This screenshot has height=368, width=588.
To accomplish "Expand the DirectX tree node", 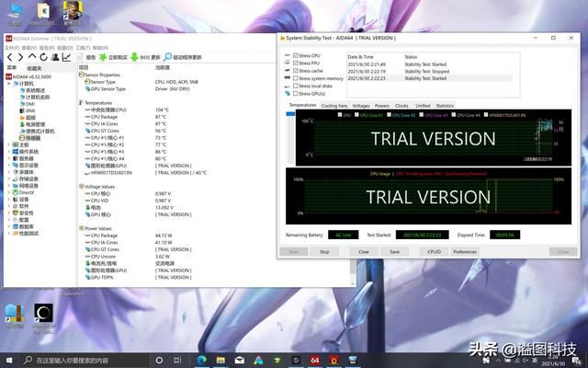I will click(9, 192).
